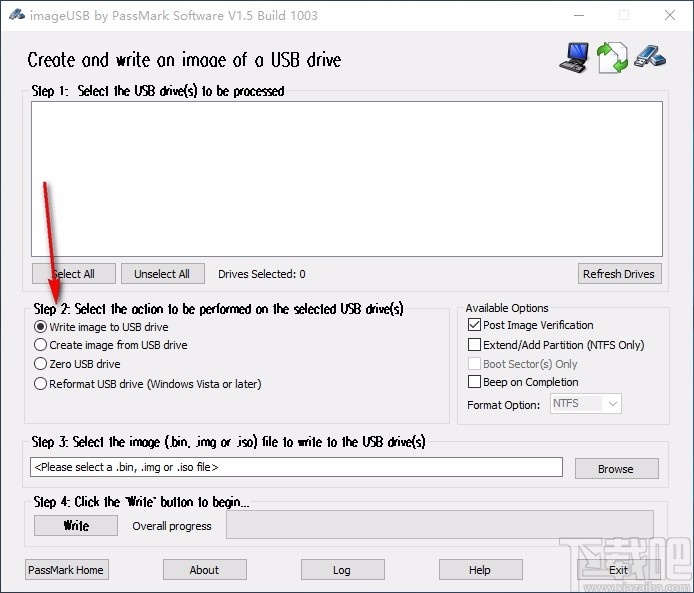This screenshot has height=593, width=694.
Task: Click the Help button
Action: [x=481, y=570]
